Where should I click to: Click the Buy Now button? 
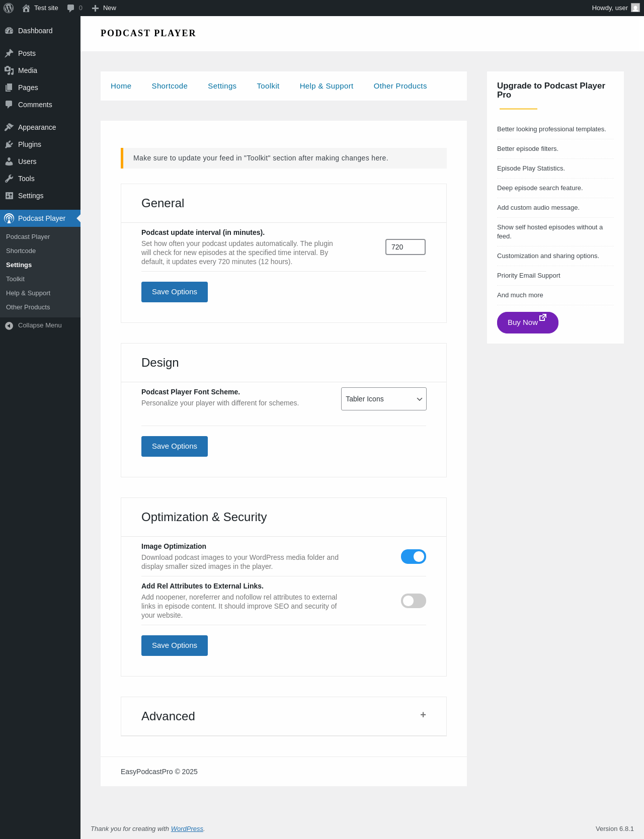click(x=527, y=322)
